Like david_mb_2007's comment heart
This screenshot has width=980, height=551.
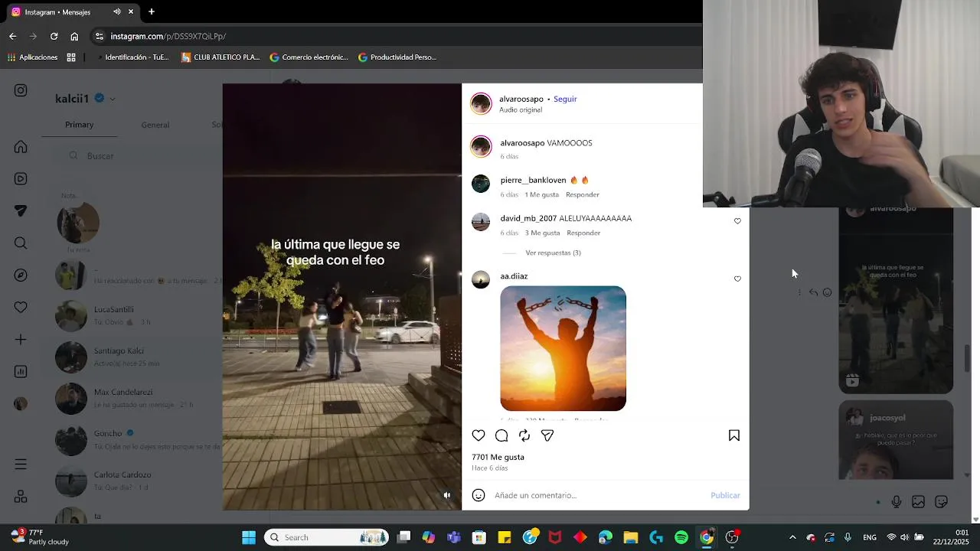click(x=737, y=221)
